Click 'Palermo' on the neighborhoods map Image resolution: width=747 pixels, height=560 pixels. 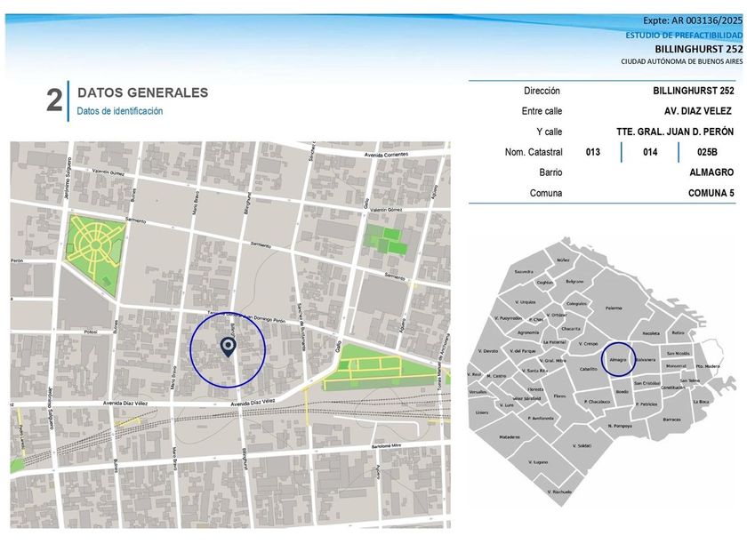tap(614, 308)
